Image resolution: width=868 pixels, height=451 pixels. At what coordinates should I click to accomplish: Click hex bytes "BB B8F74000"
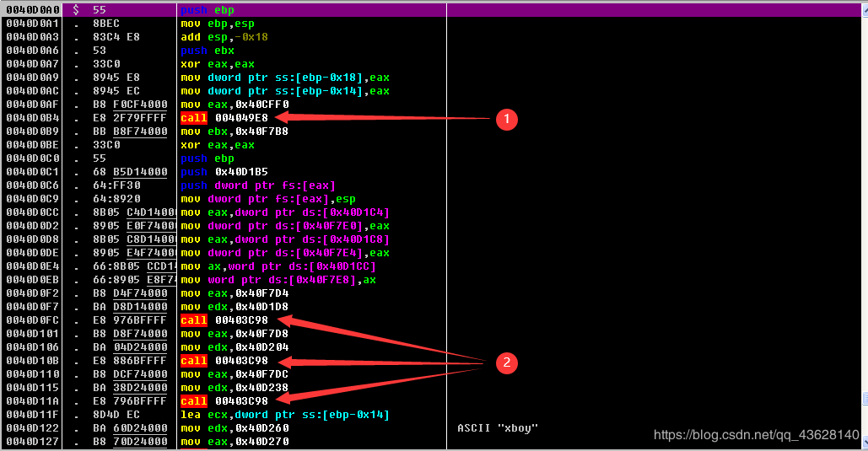point(130,132)
